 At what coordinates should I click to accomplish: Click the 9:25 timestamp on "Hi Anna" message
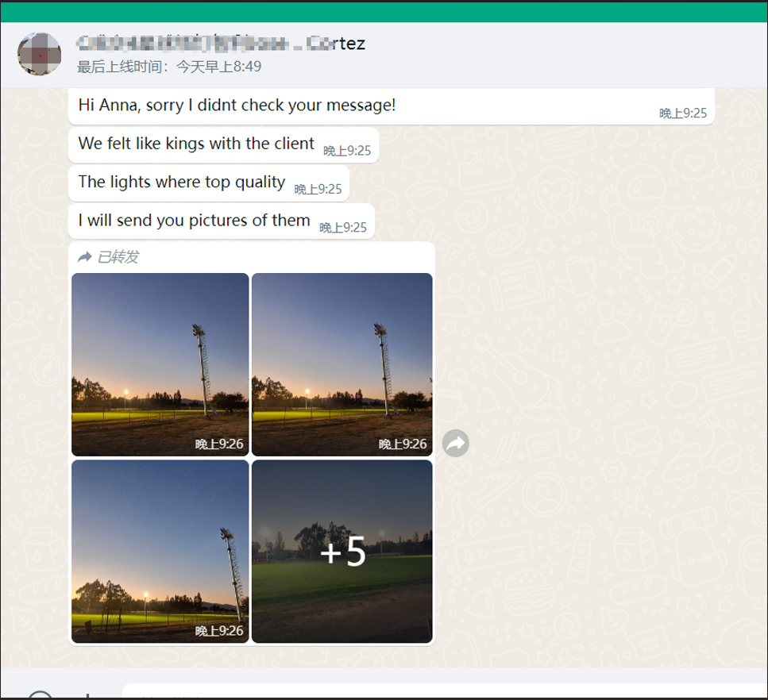click(x=683, y=113)
